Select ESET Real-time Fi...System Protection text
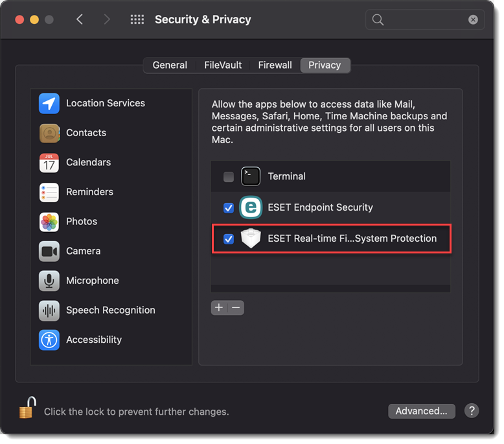504x444 pixels. point(352,239)
